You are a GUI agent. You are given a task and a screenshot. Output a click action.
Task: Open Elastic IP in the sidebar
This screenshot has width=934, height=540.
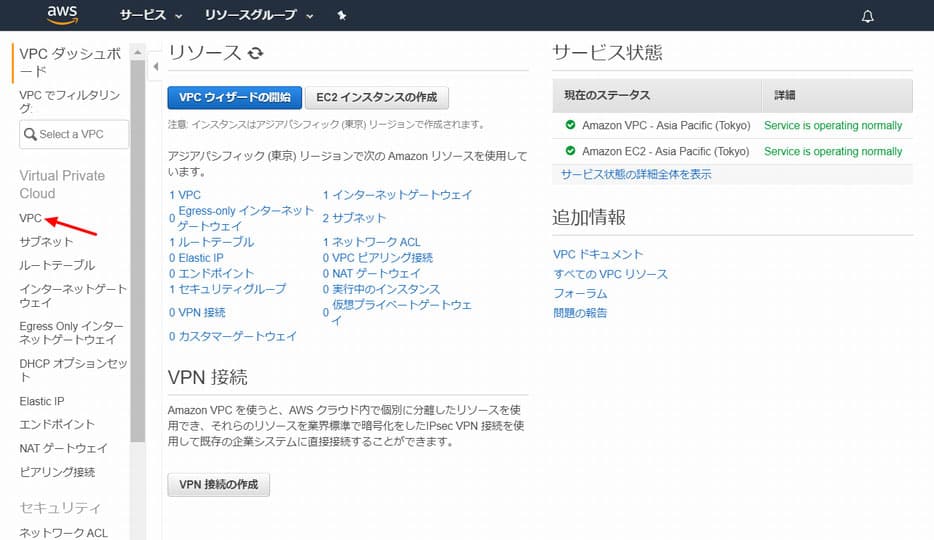pyautogui.click(x=42, y=401)
